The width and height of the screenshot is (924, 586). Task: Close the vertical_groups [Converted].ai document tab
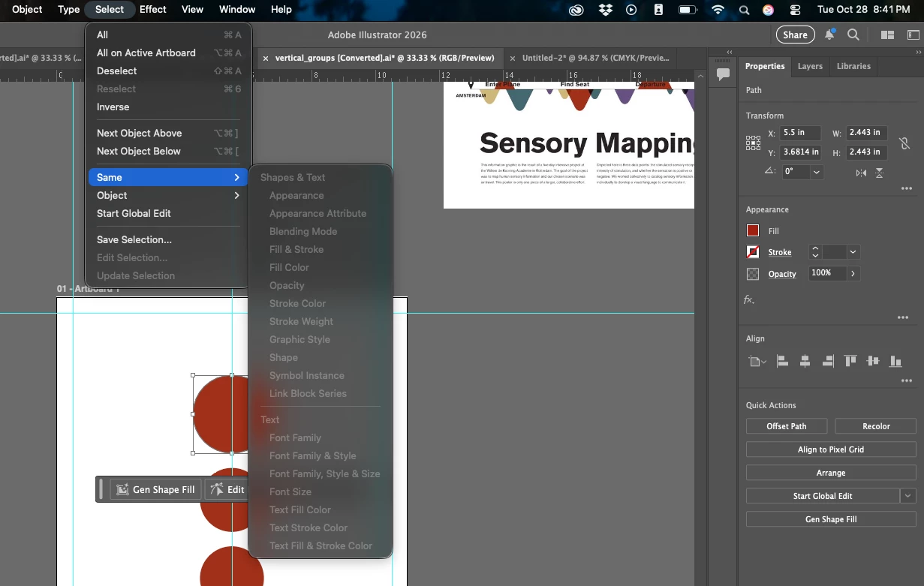click(265, 58)
